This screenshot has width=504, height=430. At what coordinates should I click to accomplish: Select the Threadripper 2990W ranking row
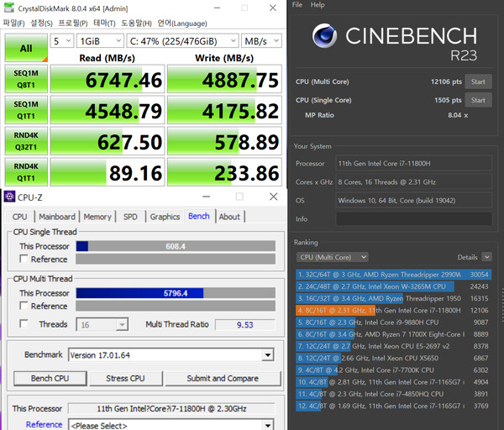(393, 275)
